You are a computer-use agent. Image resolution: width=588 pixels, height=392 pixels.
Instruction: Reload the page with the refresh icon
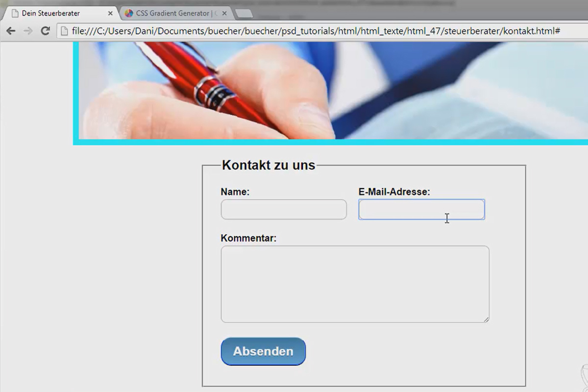(45, 31)
